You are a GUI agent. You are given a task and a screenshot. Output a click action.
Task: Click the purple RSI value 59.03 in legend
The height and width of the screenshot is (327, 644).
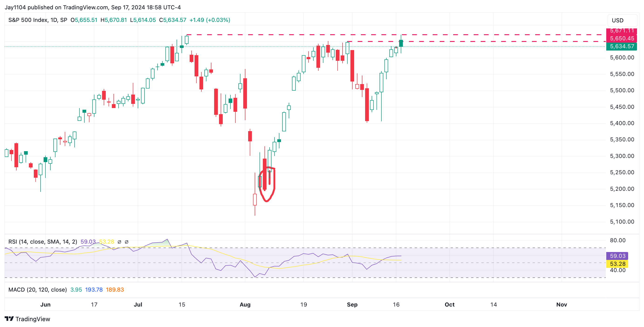[88, 242]
